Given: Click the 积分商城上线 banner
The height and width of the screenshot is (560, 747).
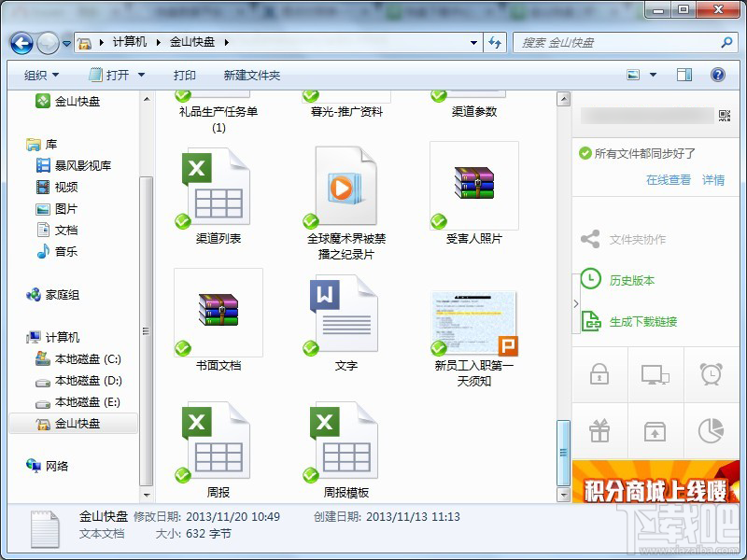Looking at the screenshot, I should click(655, 482).
